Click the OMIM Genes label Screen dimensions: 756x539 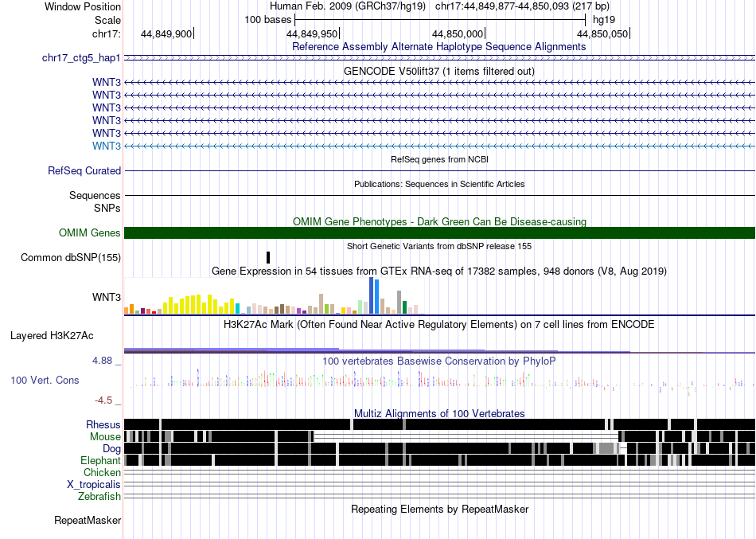click(x=90, y=233)
